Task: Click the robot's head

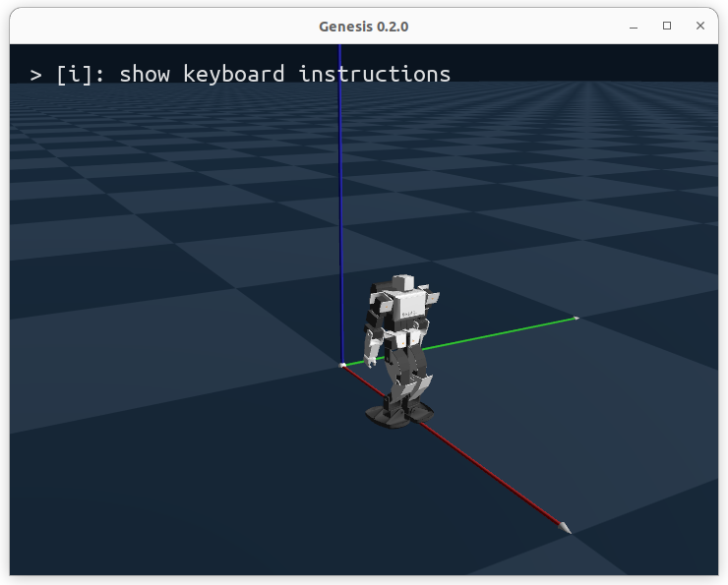Action: point(402,281)
